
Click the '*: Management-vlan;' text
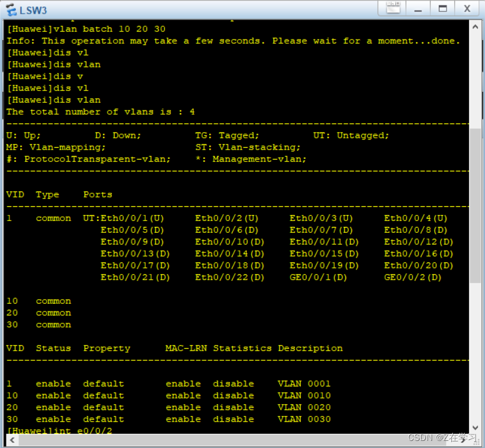click(251, 159)
